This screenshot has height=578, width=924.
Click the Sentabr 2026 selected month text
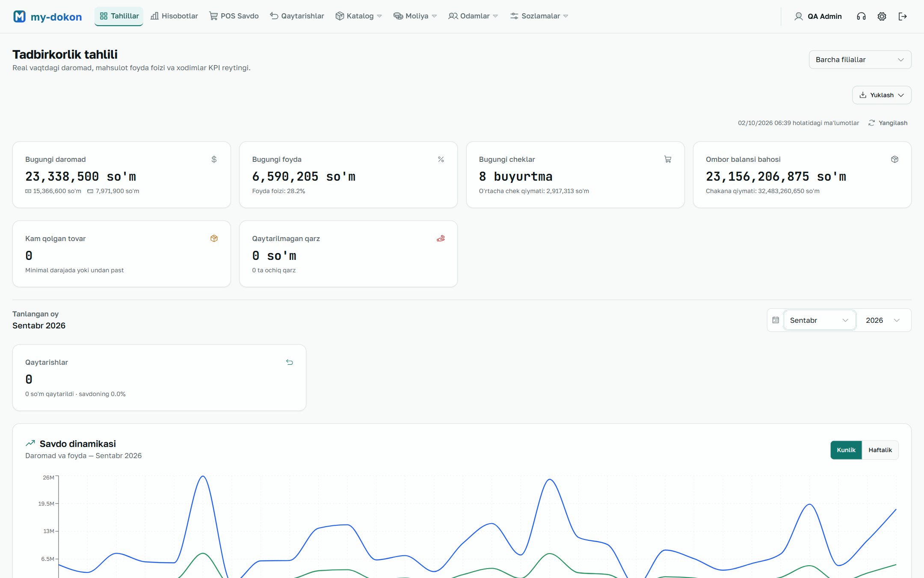pyautogui.click(x=39, y=325)
